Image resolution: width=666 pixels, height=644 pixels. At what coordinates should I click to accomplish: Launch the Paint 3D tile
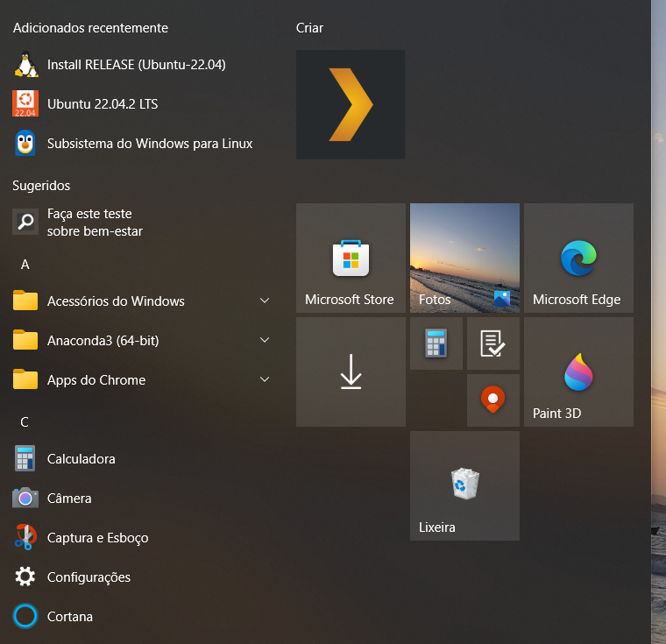pyautogui.click(x=578, y=372)
